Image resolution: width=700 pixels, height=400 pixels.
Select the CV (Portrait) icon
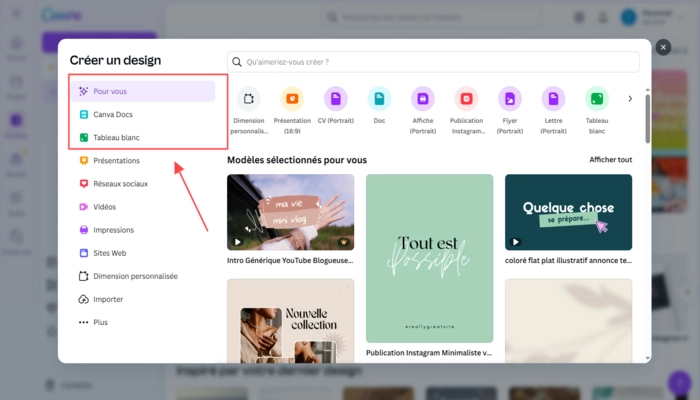[336, 99]
